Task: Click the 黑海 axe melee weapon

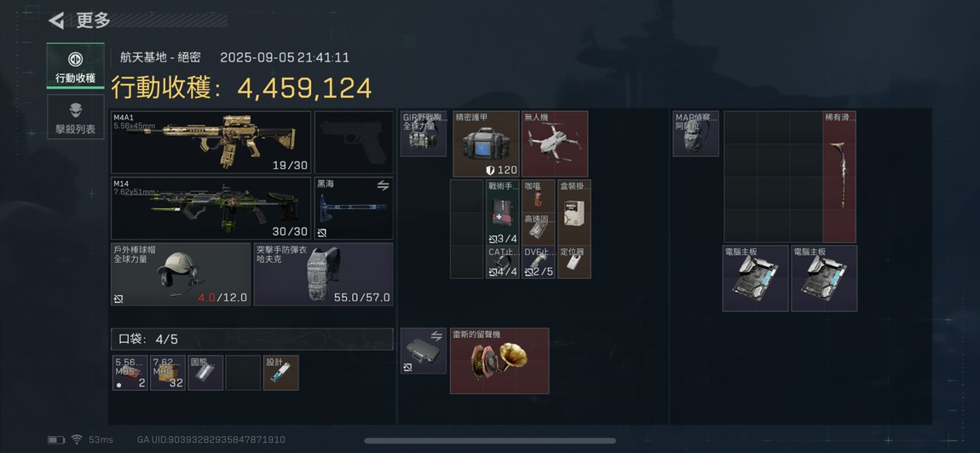Action: [x=354, y=208]
